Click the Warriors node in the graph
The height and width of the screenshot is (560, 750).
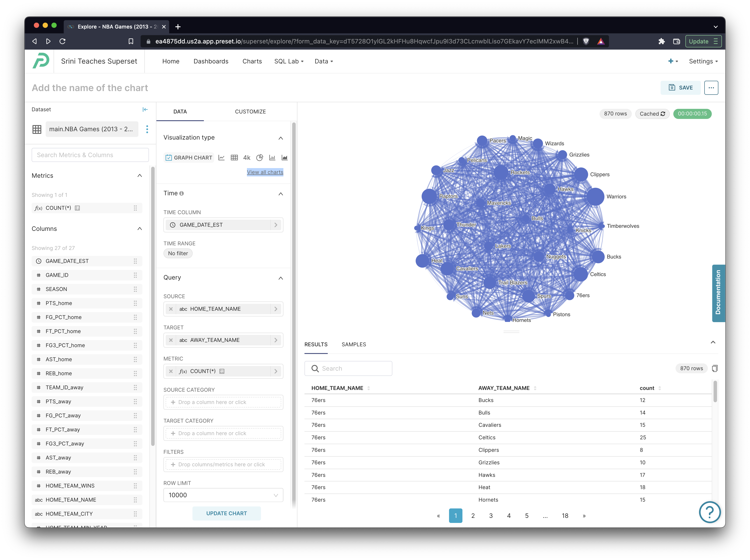(x=595, y=196)
